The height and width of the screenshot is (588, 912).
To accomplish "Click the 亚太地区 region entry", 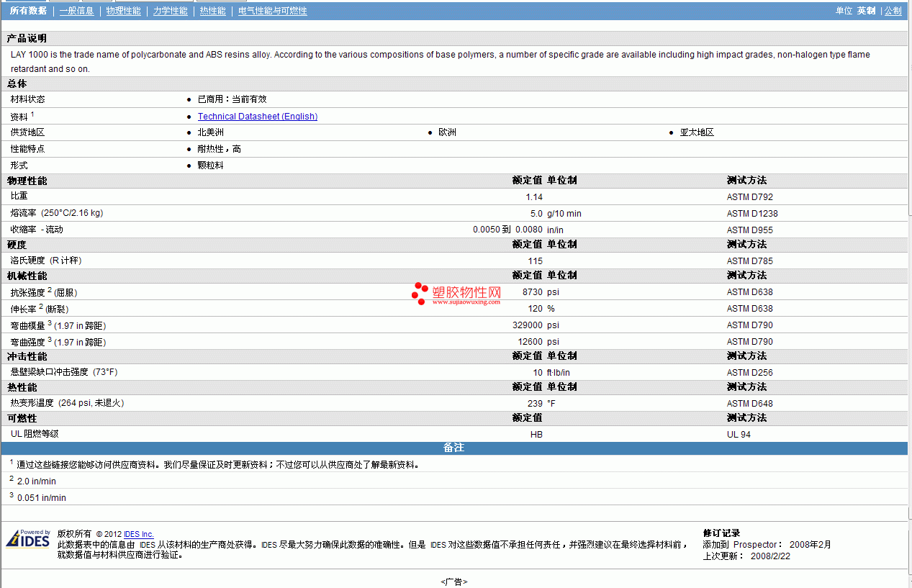I will (x=697, y=132).
